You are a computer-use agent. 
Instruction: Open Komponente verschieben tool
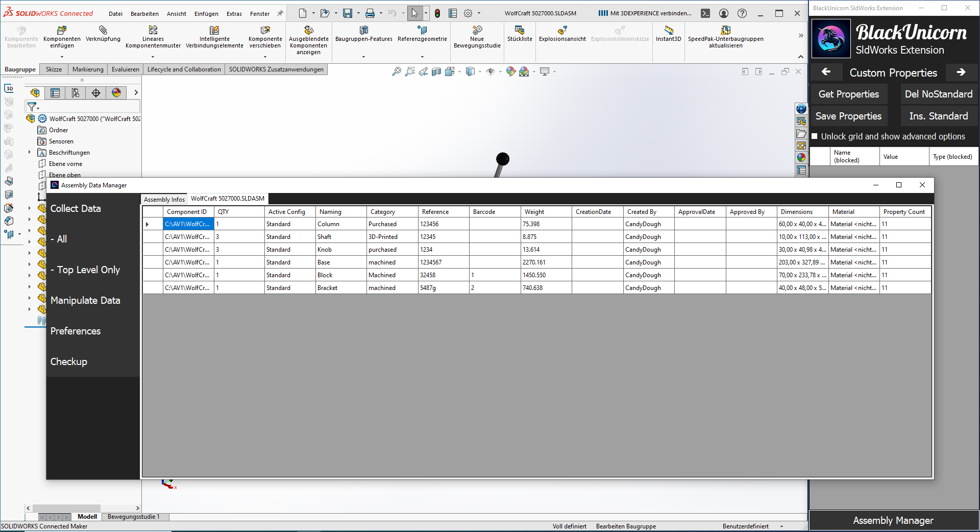click(265, 31)
